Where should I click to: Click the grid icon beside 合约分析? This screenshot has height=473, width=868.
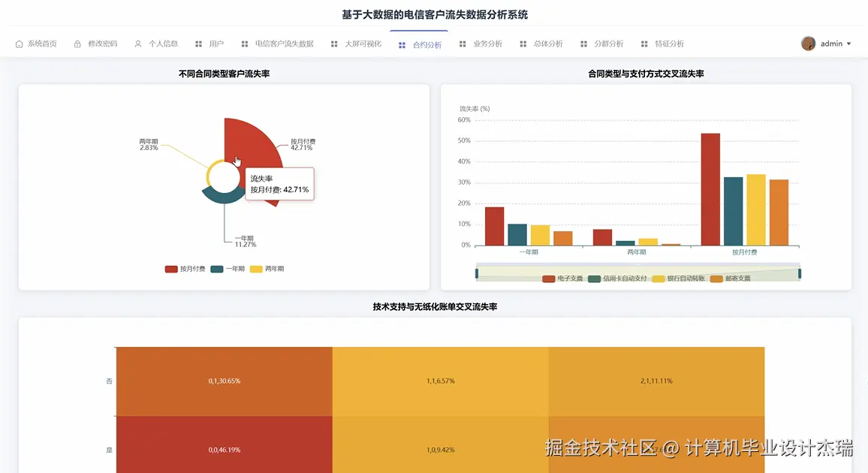402,45
